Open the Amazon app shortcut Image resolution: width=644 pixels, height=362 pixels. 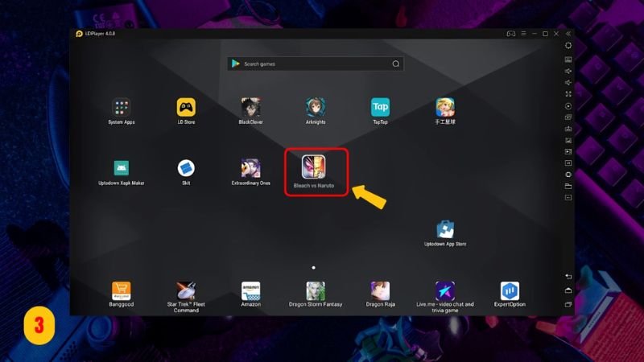pos(250,290)
